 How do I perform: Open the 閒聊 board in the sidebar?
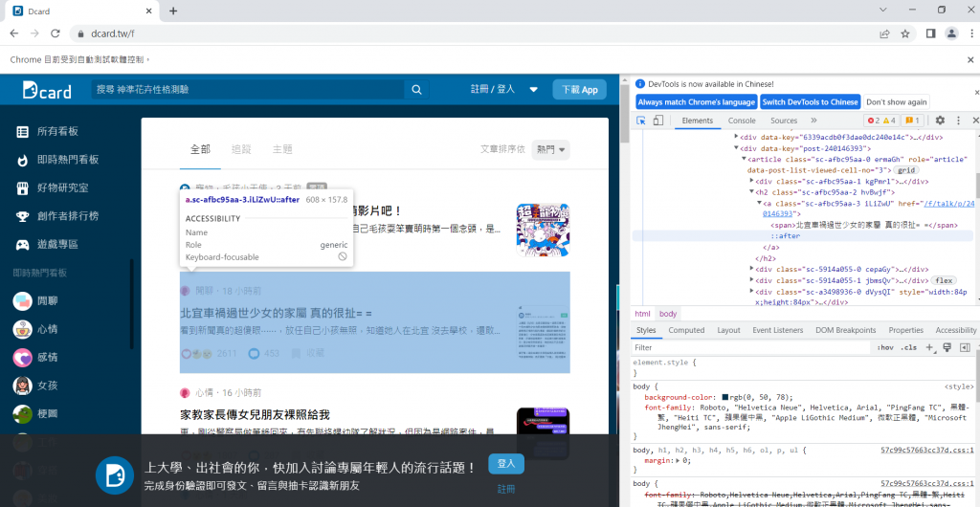click(36, 301)
